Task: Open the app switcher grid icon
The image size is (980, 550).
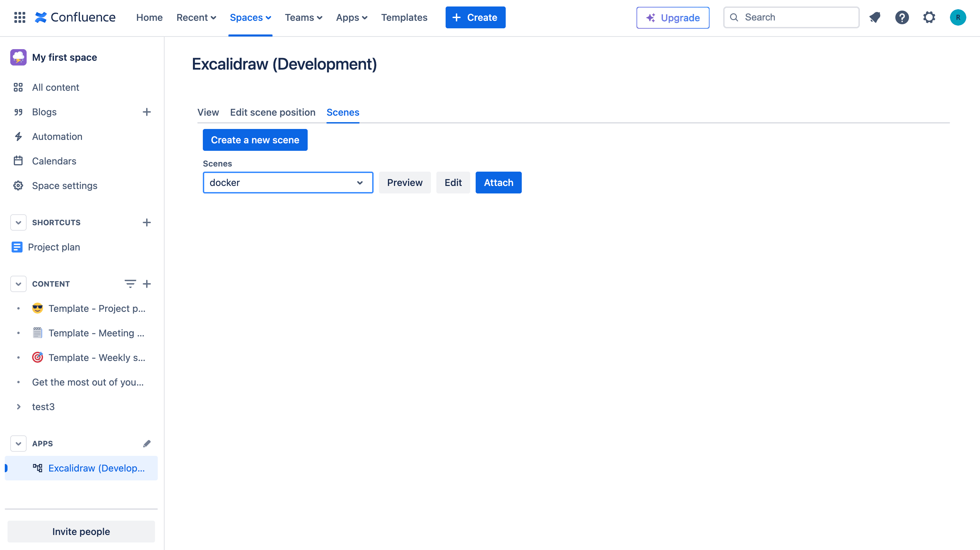Action: tap(19, 17)
